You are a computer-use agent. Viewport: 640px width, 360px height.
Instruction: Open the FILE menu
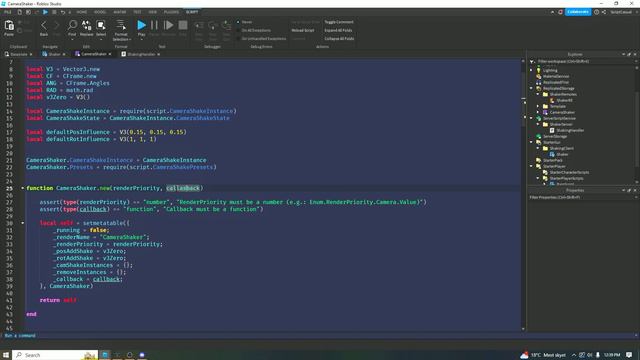(8, 12)
